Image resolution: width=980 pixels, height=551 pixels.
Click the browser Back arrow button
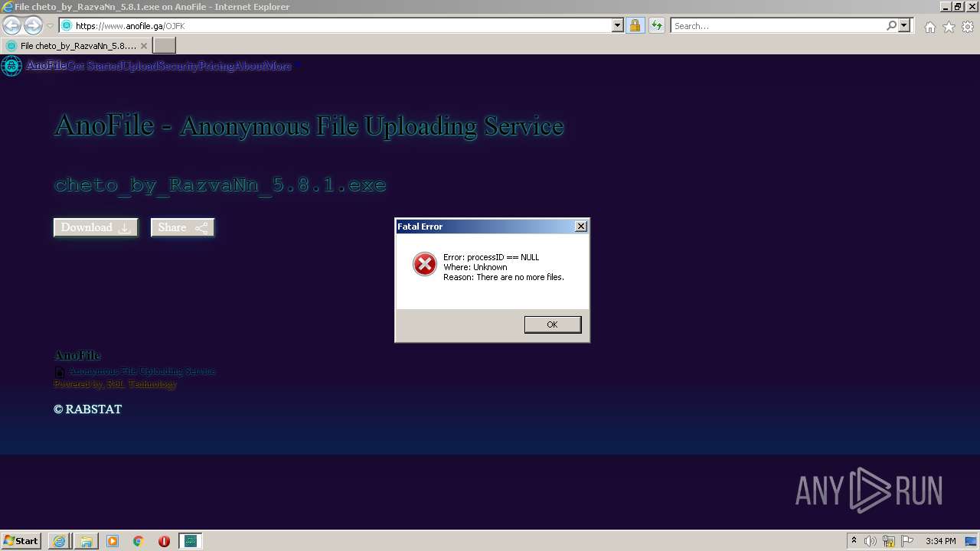(11, 25)
